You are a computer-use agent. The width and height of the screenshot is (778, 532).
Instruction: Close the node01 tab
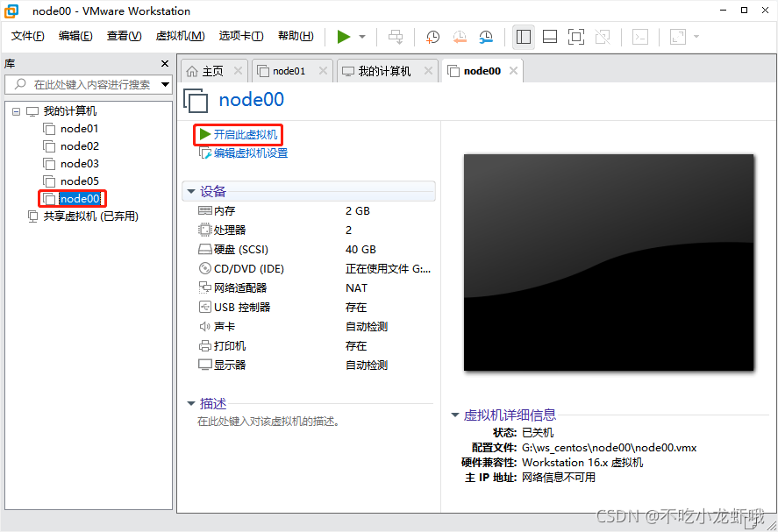pyautogui.click(x=323, y=71)
